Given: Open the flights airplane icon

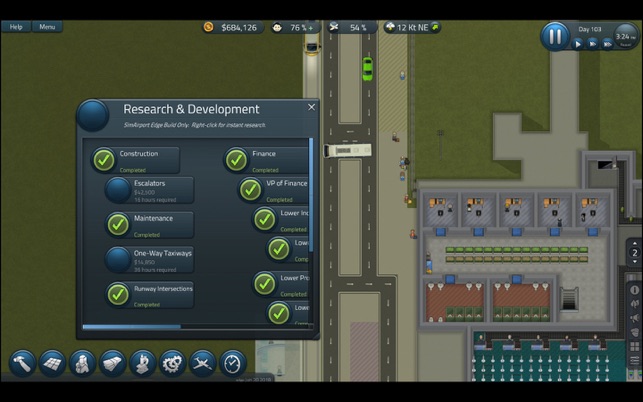Looking at the screenshot, I should [x=202, y=363].
